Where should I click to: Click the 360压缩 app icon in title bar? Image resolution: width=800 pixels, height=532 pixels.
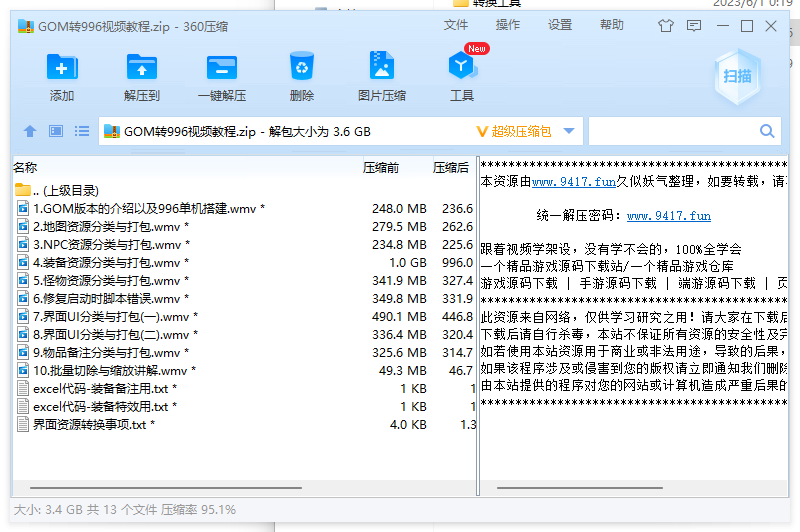pyautogui.click(x=26, y=26)
